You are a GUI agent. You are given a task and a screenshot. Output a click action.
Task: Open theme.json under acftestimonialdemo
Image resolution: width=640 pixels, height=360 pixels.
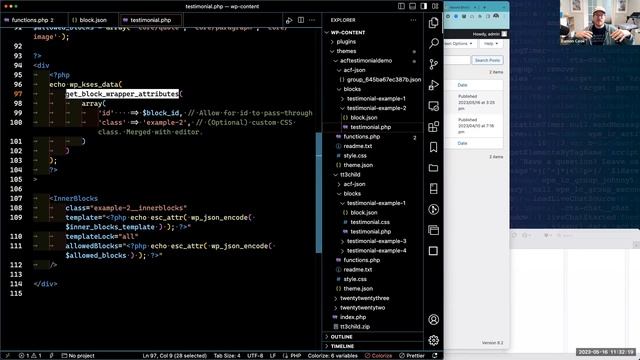click(358, 165)
